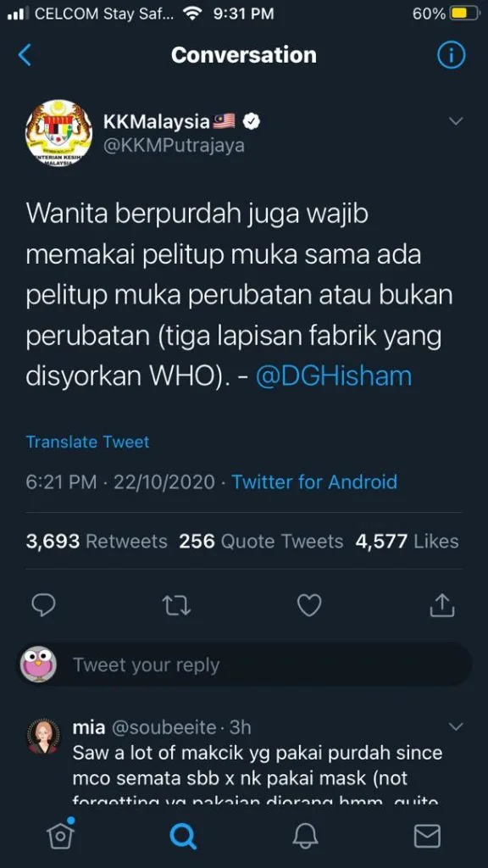Expand options chevron on mia's reply
This screenshot has width=488, height=868.
[x=455, y=726]
